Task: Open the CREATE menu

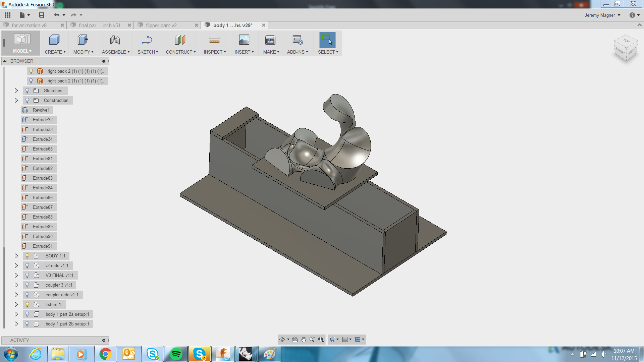Action: [55, 52]
